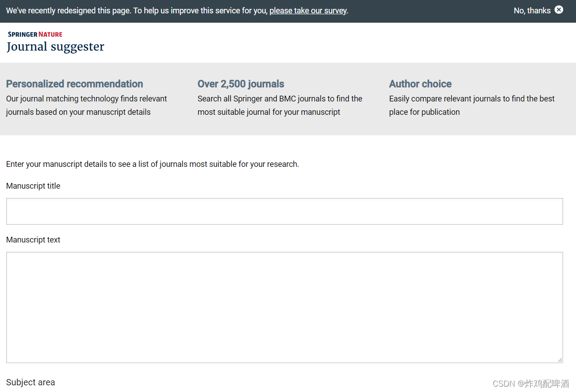Close the survey banner with X icon
Image resolution: width=576 pixels, height=392 pixels.
[x=559, y=10]
